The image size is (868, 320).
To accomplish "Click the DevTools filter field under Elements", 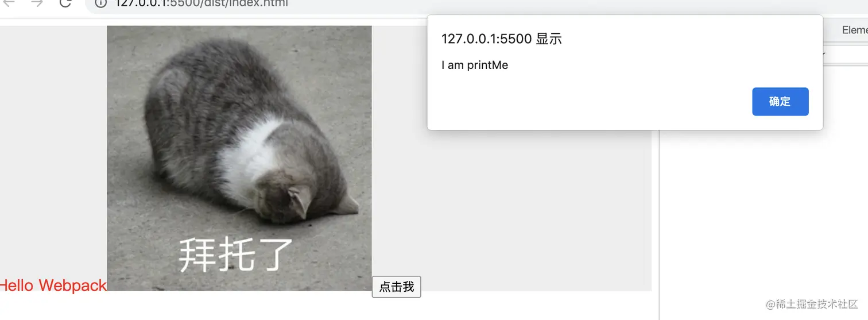I will pos(845,56).
